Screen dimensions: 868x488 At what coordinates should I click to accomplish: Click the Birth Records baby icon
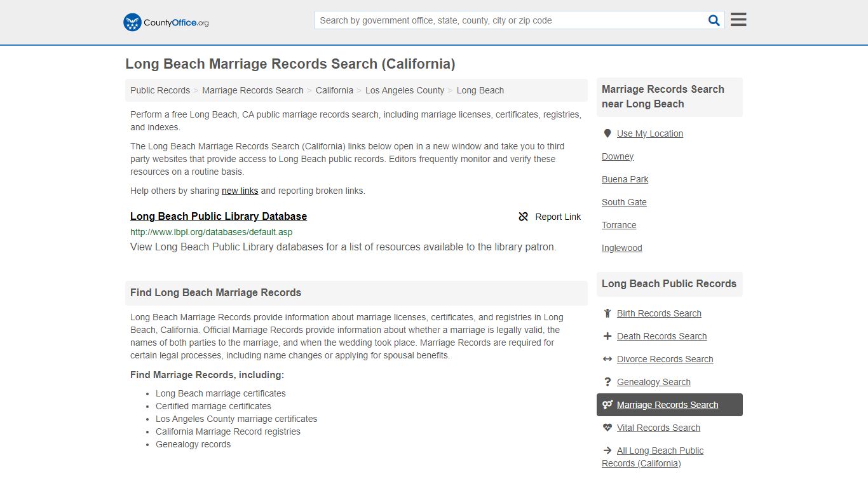point(607,313)
